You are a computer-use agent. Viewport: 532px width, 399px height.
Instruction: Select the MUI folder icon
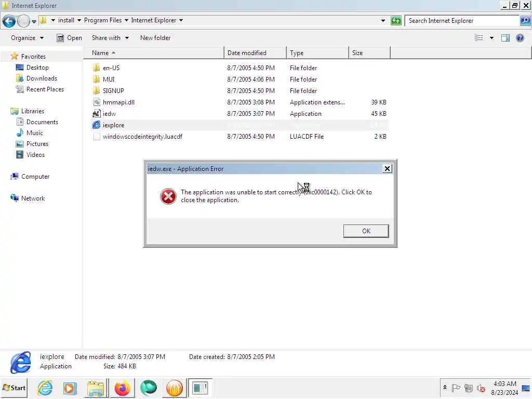(x=96, y=79)
